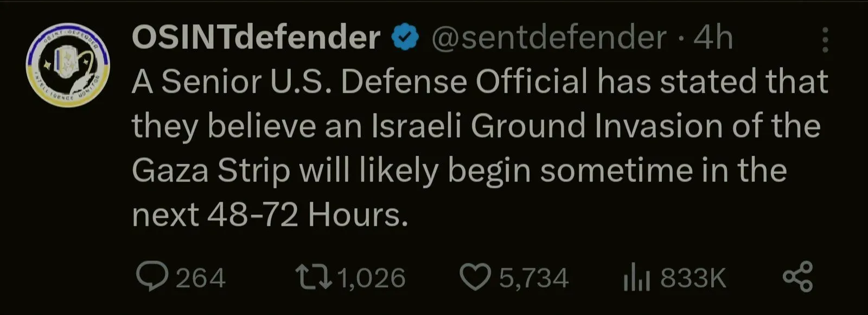Click the word "Official" in the tweet

532,82
